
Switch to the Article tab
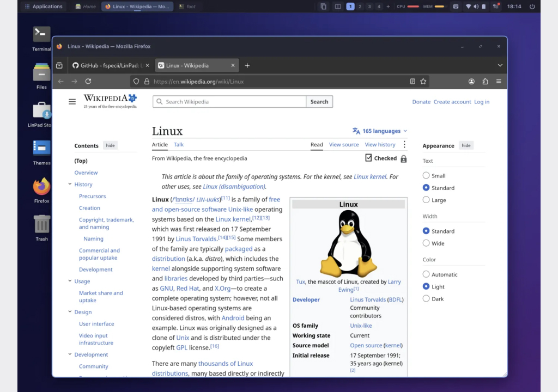tap(160, 144)
